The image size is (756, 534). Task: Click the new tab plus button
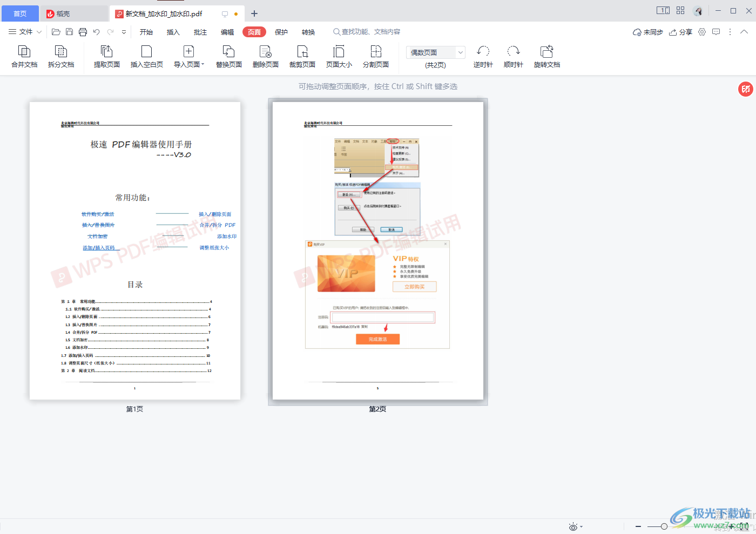254,13
